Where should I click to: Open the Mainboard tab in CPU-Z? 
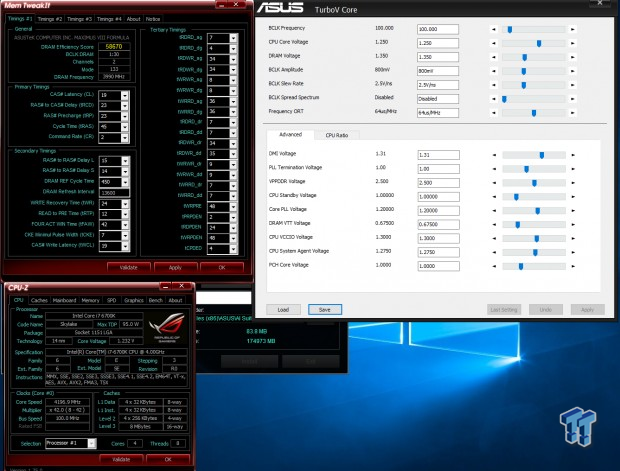[64, 301]
